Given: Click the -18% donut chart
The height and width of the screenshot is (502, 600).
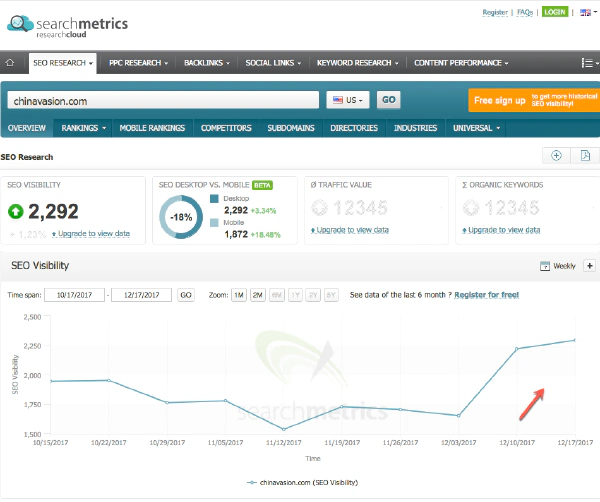Looking at the screenshot, I should click(x=181, y=217).
